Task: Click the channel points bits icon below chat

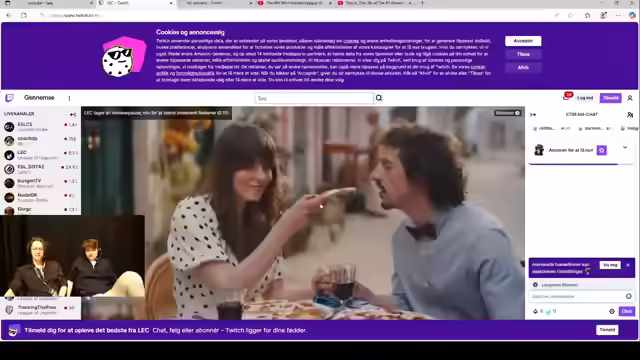Action: [536, 311]
